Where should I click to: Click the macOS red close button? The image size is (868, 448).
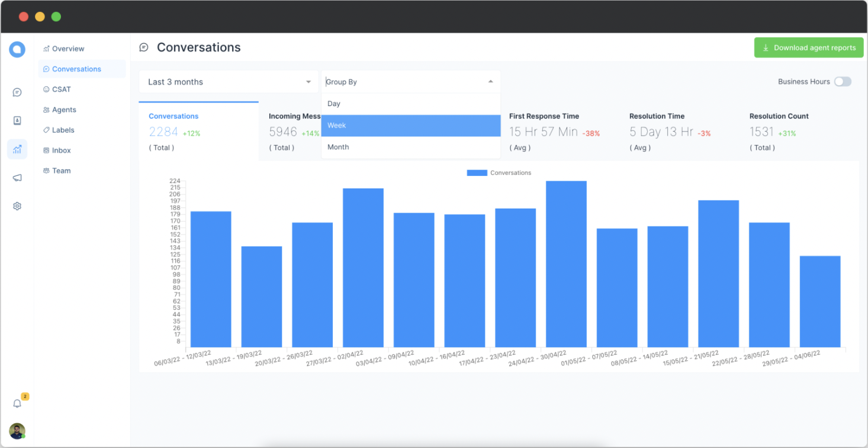point(24,17)
